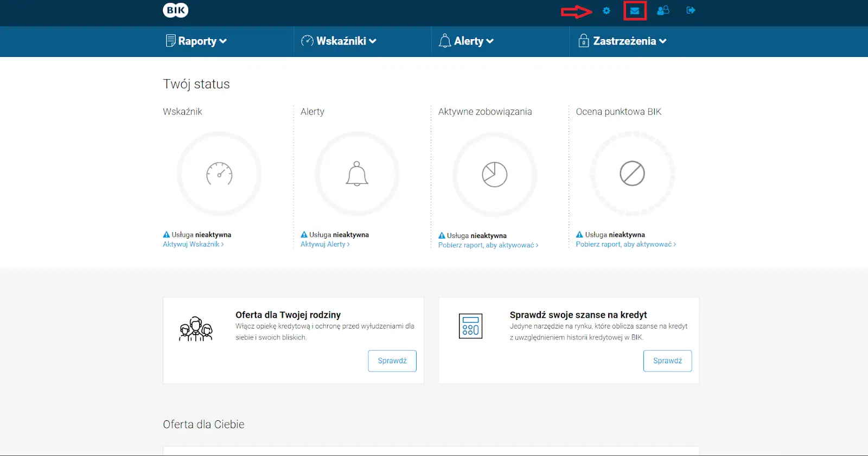The width and height of the screenshot is (868, 456).
Task: Click warning triangle under Alerty
Action: [304, 235]
